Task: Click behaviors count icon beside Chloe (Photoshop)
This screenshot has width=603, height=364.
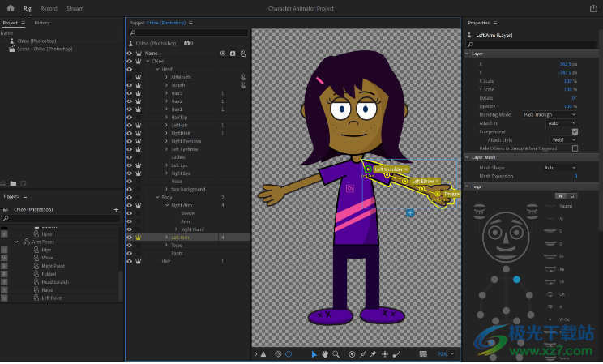Action: pos(188,44)
